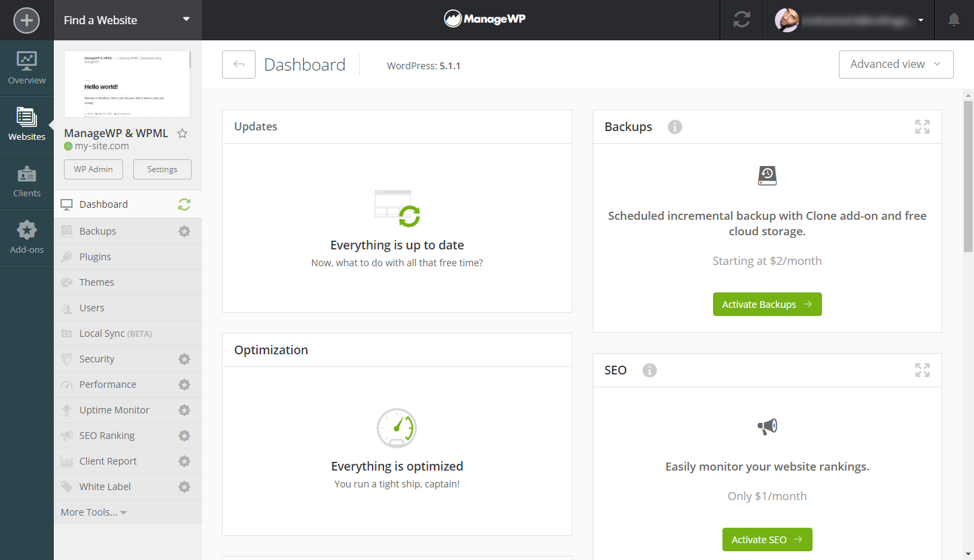Viewport: 974px width, 560px height.
Task: Click the add website plus icon
Action: pos(27,20)
